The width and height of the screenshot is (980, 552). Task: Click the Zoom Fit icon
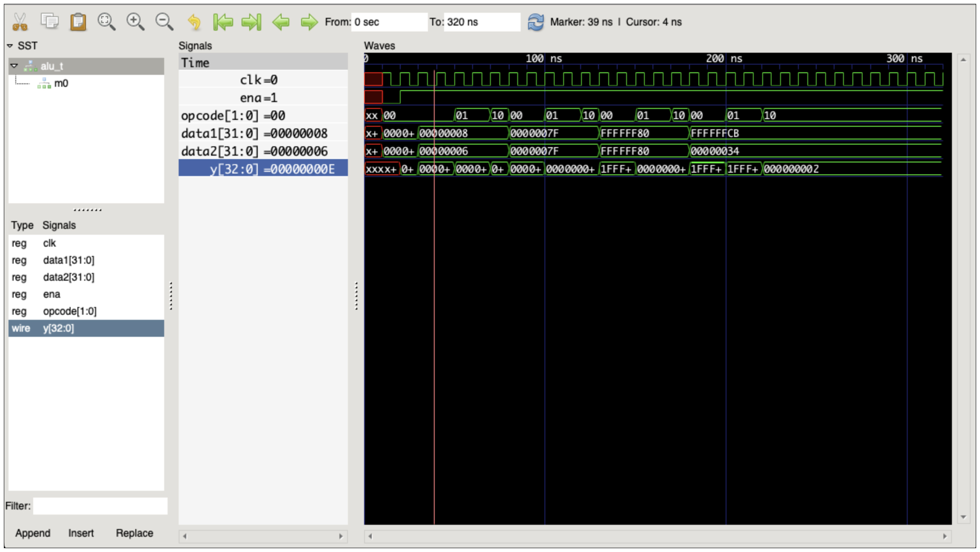tap(106, 22)
